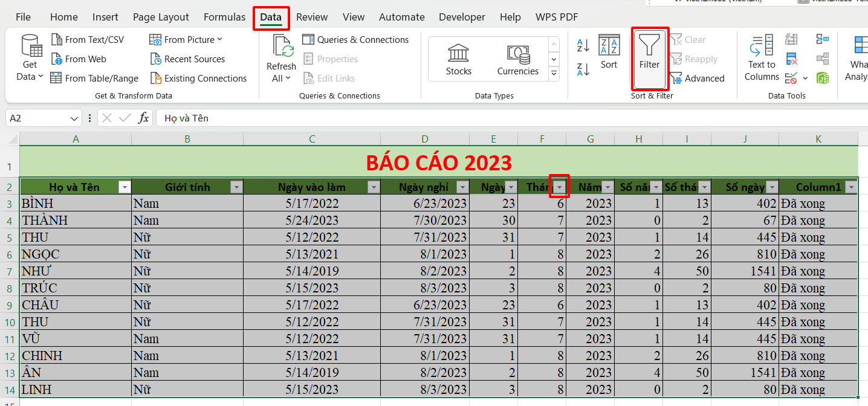Screen dimensions: 868x406
Task: Open the Sort dialog icon
Action: point(609,54)
